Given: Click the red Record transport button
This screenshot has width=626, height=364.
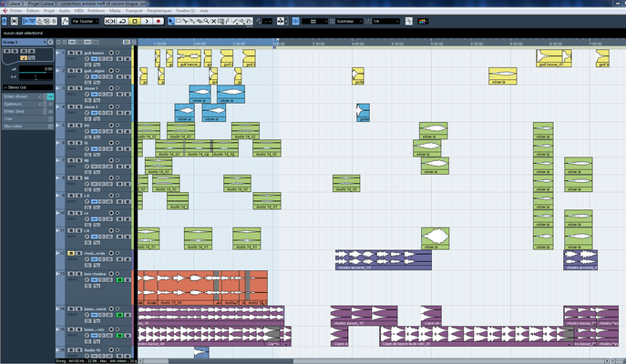Looking at the screenshot, I should pyautogui.click(x=159, y=21).
